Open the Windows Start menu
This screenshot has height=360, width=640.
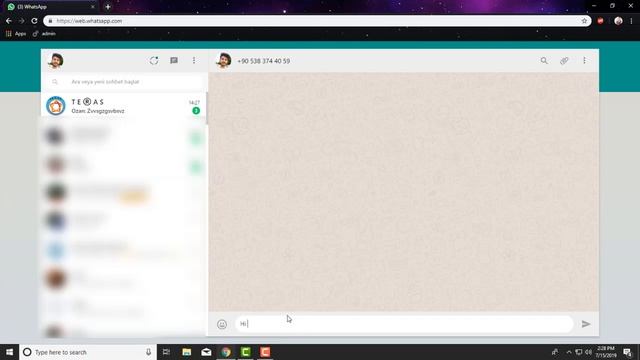click(9, 352)
